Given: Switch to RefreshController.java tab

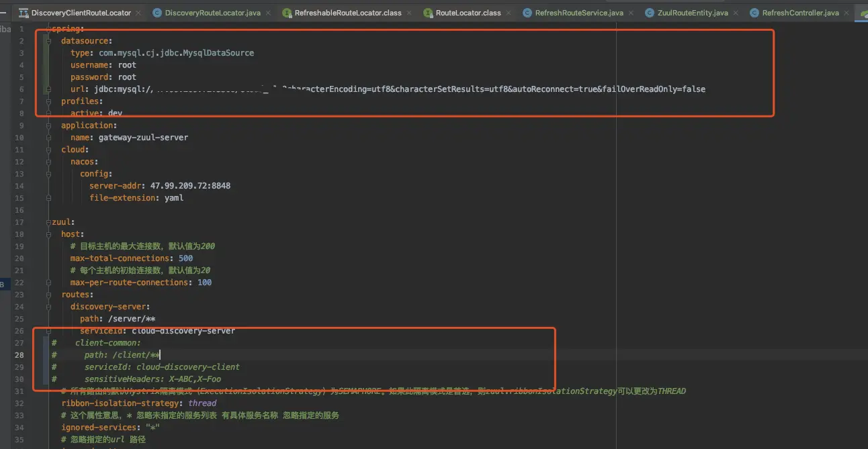Looking at the screenshot, I should point(800,13).
